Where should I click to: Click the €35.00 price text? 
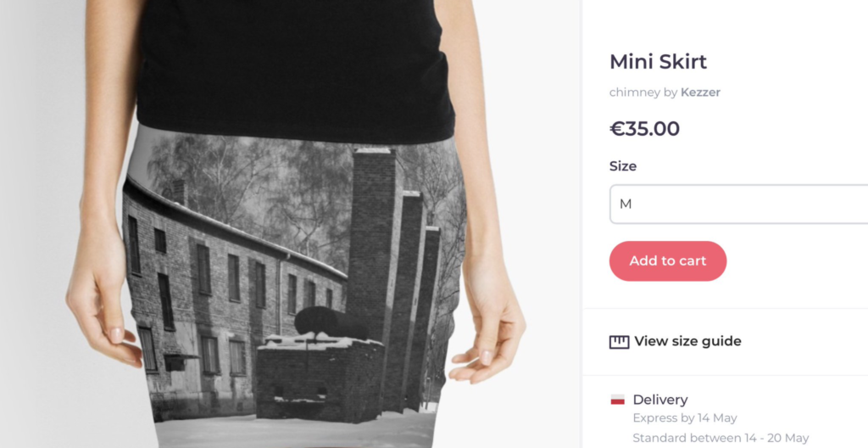pos(644,129)
